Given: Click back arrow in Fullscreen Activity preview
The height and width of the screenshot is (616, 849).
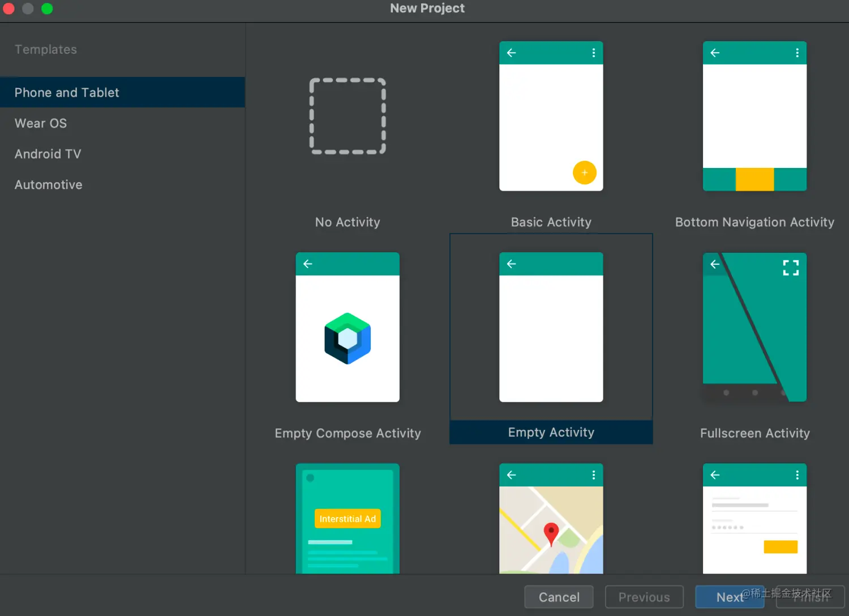Looking at the screenshot, I should (715, 264).
